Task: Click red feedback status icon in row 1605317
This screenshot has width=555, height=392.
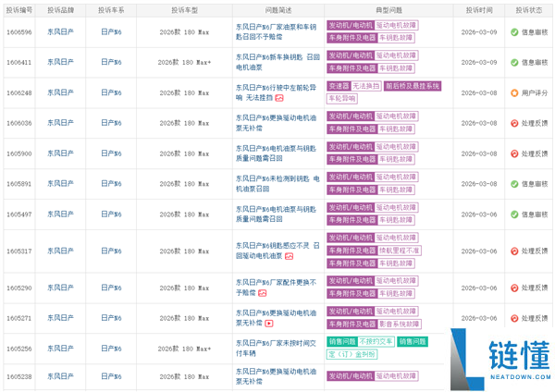Action: click(514, 251)
